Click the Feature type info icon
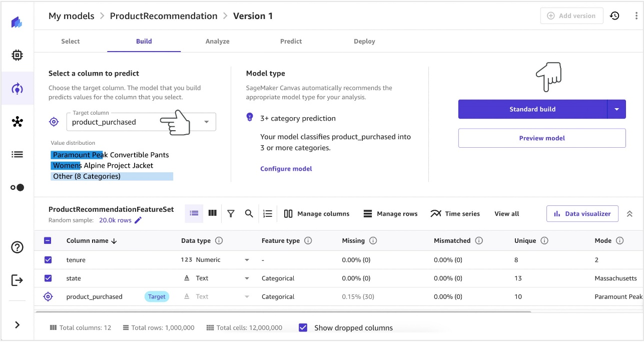This screenshot has width=644, height=348. tap(308, 241)
